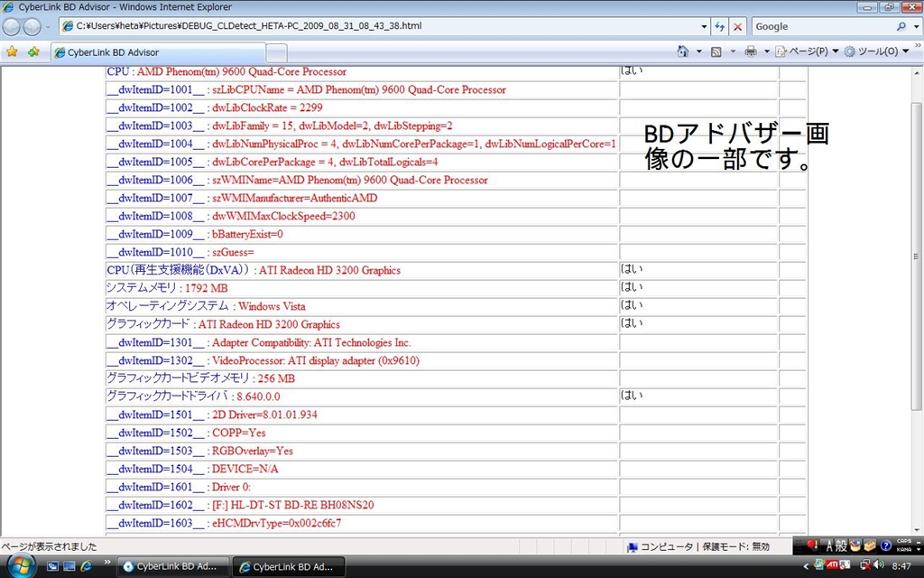This screenshot has height=578, width=924.
Task: Click the RSS feeds icon
Action: (x=716, y=51)
